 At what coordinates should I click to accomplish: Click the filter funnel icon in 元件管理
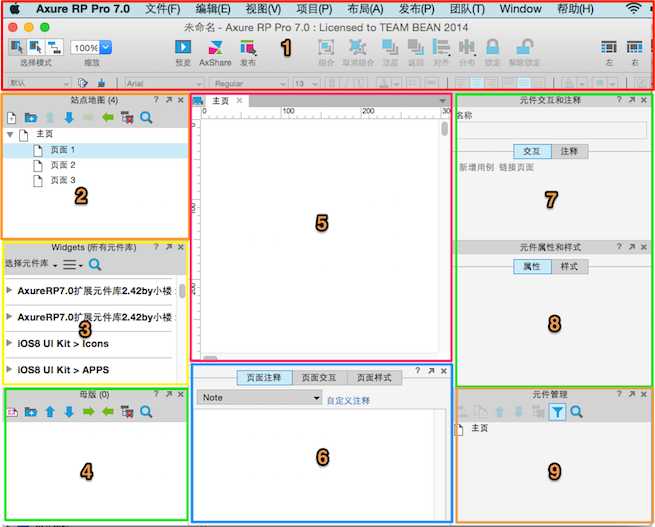click(x=557, y=413)
